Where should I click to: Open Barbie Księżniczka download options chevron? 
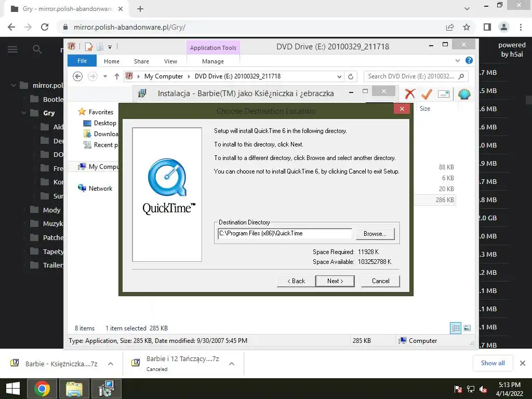tap(111, 364)
